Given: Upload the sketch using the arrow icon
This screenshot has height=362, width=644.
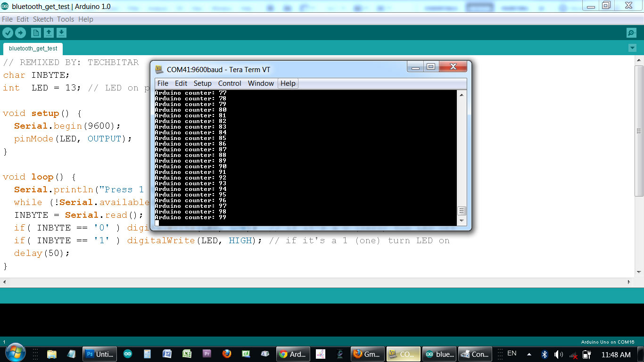Looking at the screenshot, I should 19,33.
